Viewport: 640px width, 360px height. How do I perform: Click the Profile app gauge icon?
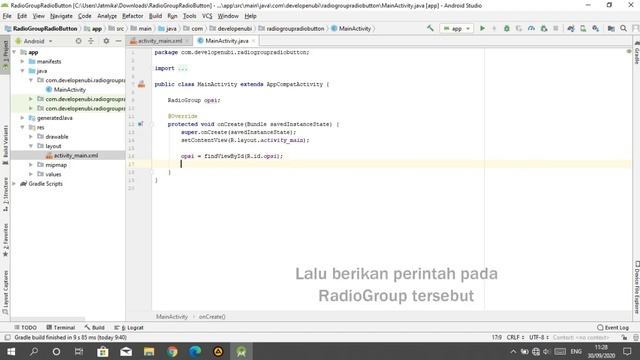(x=531, y=28)
